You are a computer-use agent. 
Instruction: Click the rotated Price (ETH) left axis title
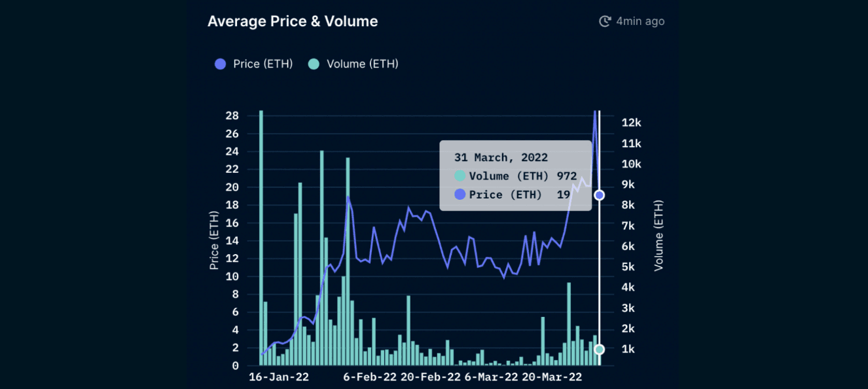(x=214, y=240)
